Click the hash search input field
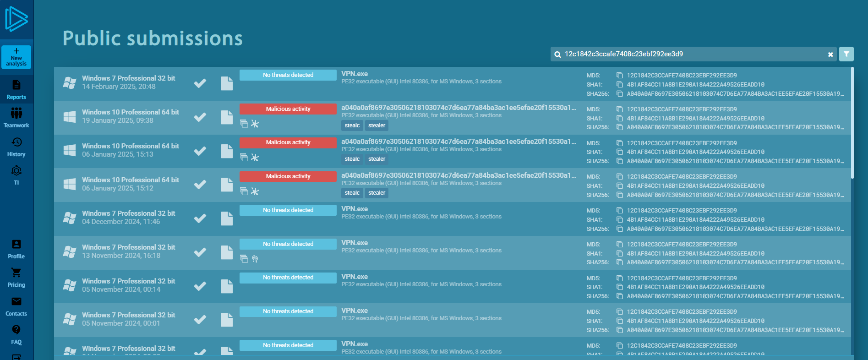Screen dimensions: 868x360 (x=693, y=54)
